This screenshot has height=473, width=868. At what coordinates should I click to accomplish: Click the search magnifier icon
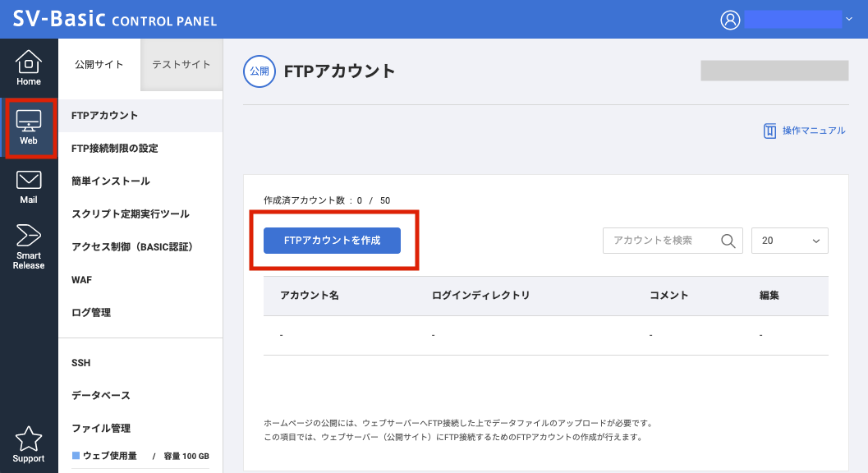[728, 240]
